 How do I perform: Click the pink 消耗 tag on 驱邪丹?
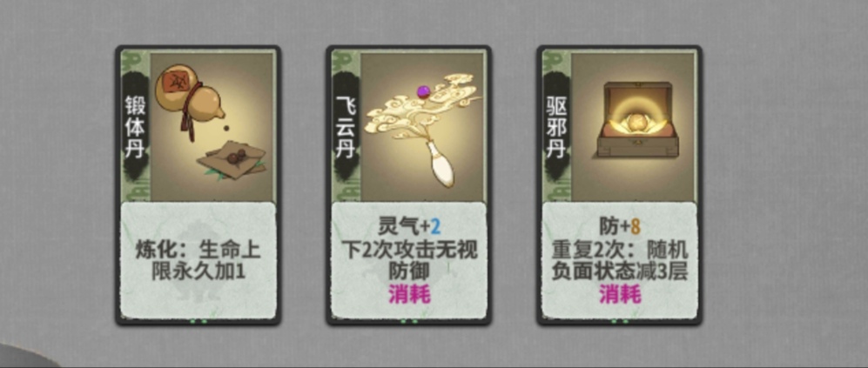(620, 294)
